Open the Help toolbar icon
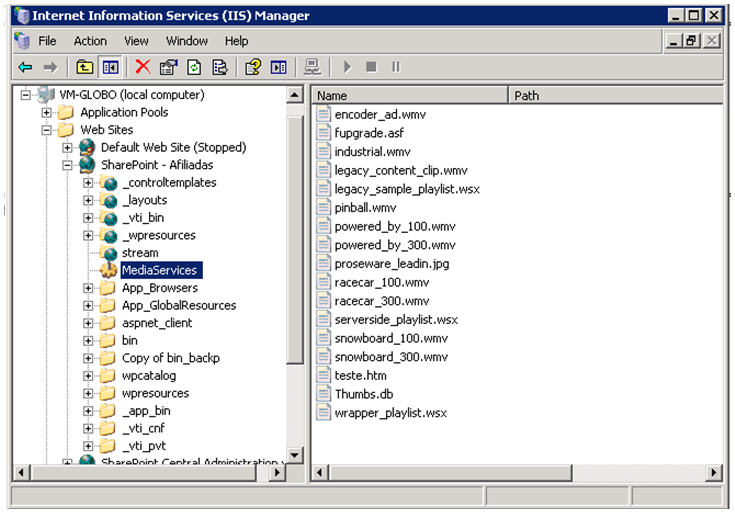This screenshot has height=513, width=735. click(253, 68)
